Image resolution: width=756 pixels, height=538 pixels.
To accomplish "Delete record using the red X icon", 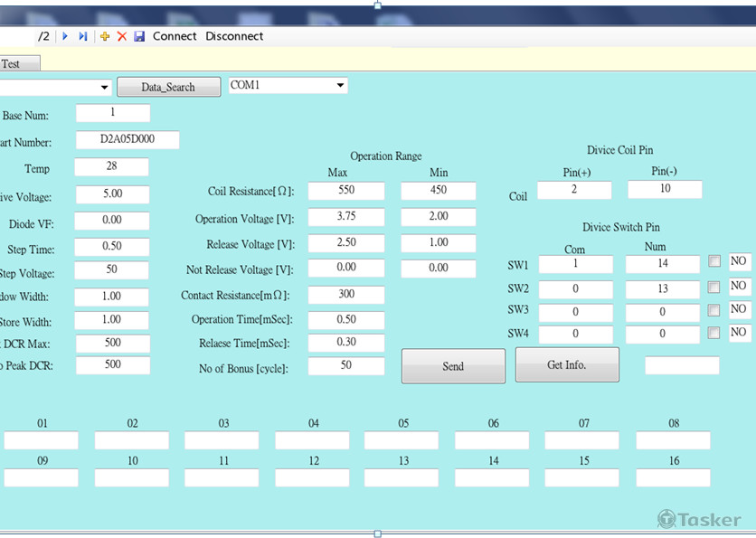I will 122,36.
